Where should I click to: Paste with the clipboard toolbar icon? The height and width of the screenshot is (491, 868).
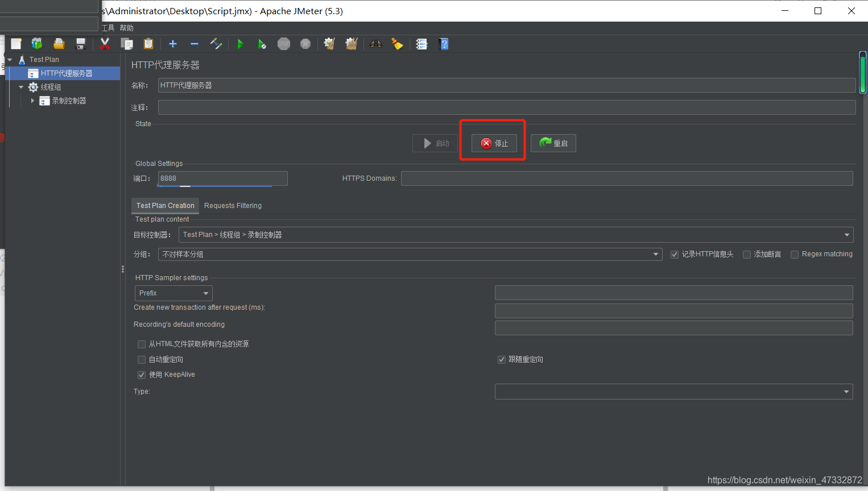(x=148, y=44)
